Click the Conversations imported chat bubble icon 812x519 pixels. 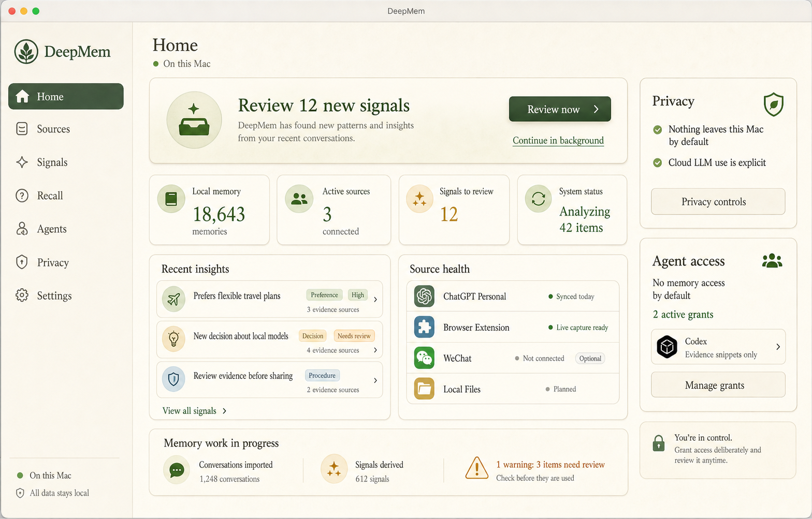pos(177,470)
